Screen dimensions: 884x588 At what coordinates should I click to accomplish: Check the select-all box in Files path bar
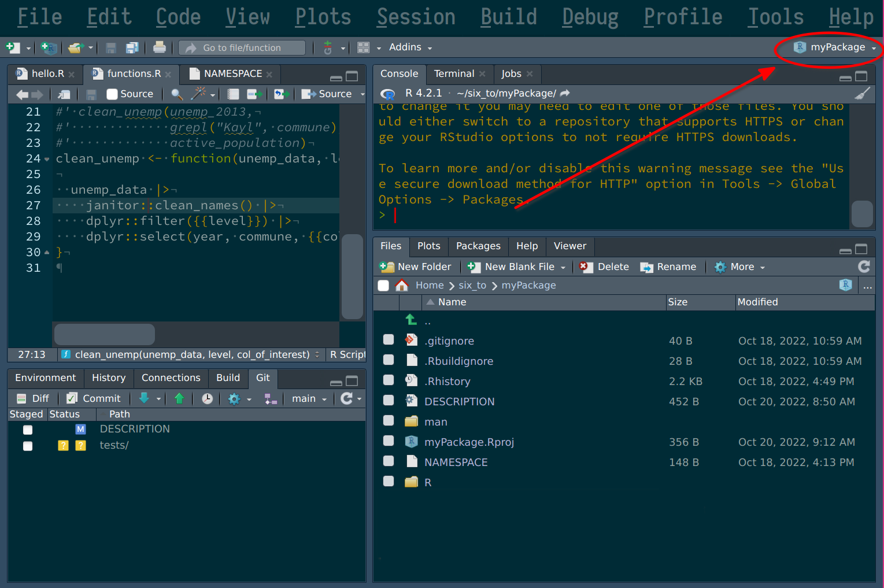(x=383, y=285)
